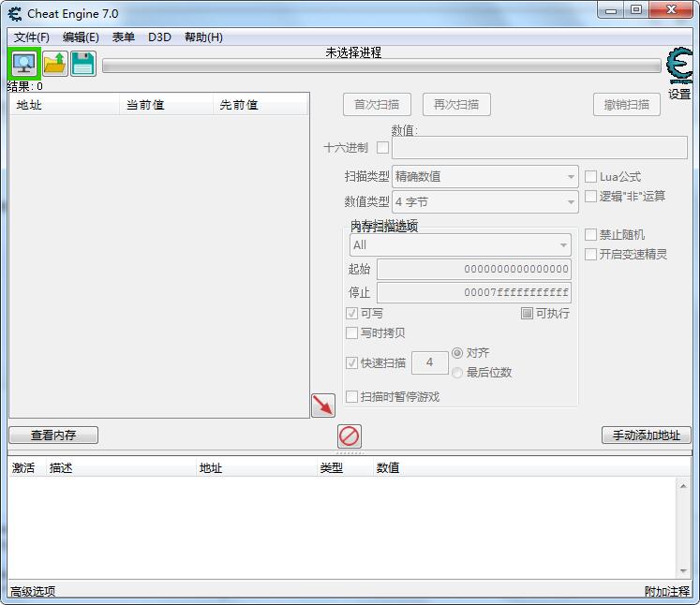Viewport: 700px width, 605px height.
Task: Expand the memory region All dropdown
Action: pyautogui.click(x=460, y=245)
